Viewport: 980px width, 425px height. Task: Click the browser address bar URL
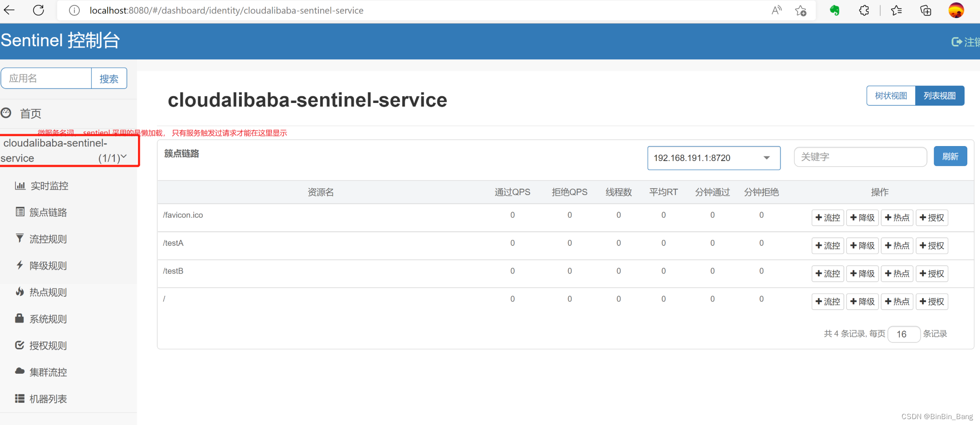[x=226, y=10]
